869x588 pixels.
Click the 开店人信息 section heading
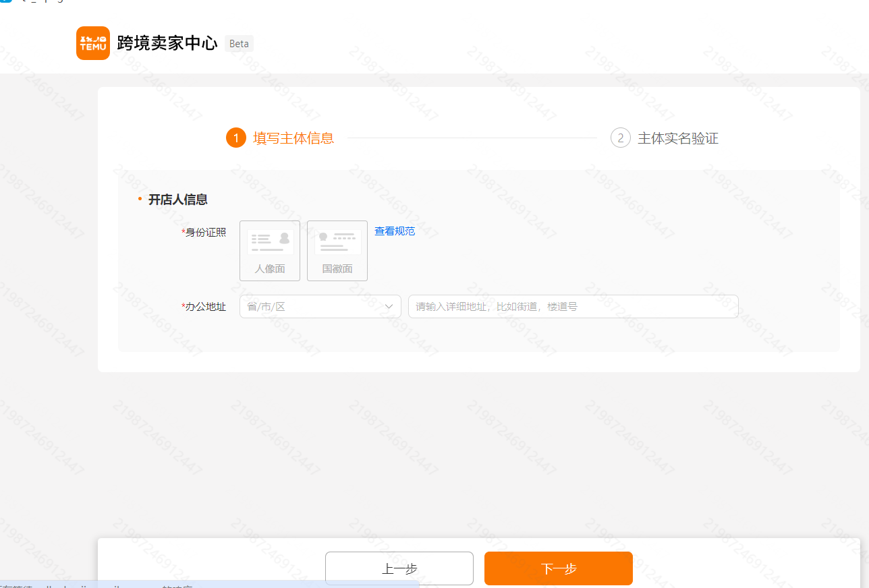pyautogui.click(x=178, y=200)
